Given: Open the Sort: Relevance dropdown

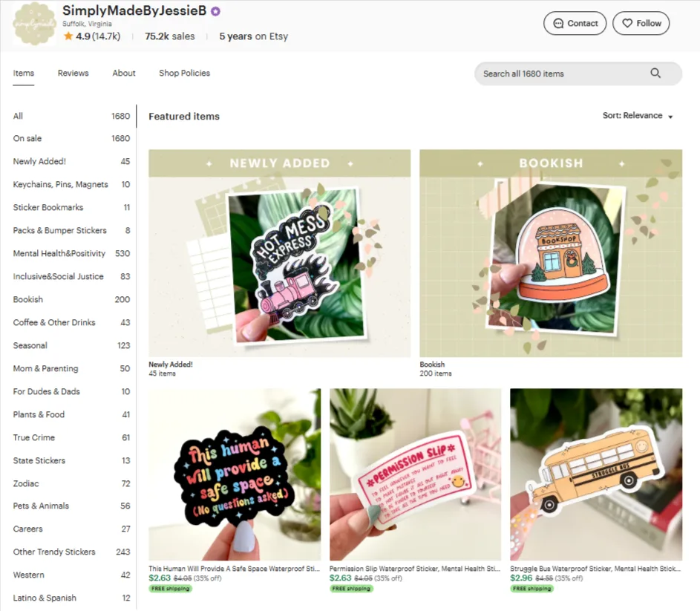Looking at the screenshot, I should click(x=638, y=116).
